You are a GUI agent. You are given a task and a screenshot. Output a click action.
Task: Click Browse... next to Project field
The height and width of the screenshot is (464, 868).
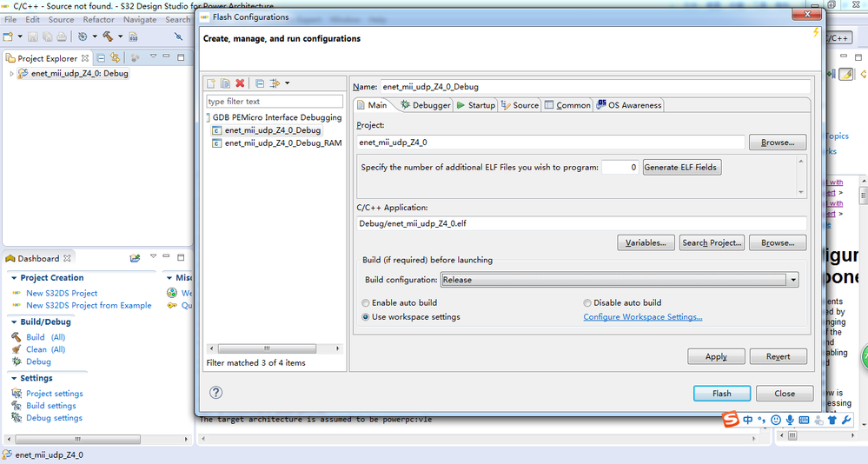pos(778,143)
